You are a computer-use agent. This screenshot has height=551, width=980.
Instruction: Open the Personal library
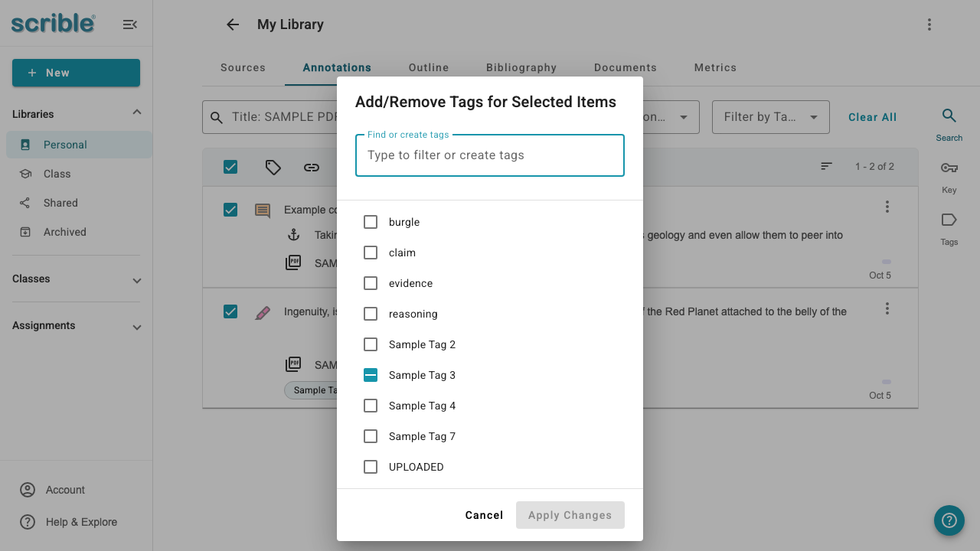click(80, 145)
